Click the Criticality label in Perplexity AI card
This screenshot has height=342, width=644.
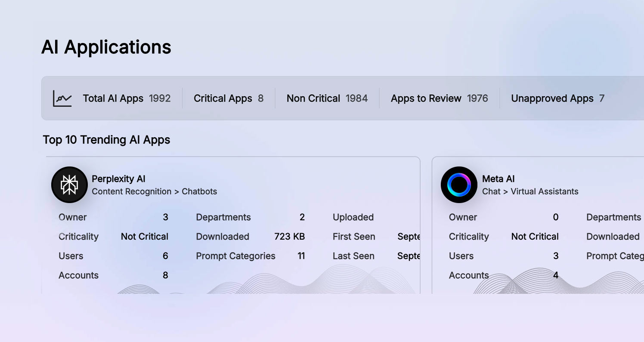78,237
